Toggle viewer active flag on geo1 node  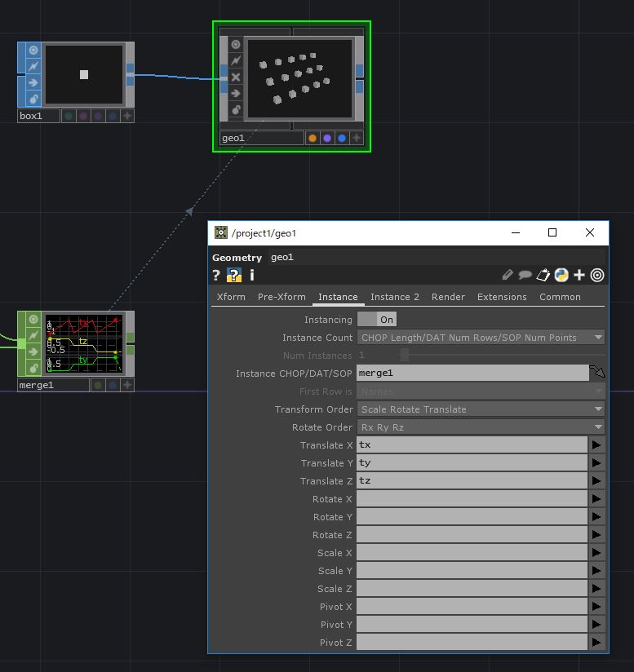point(236,45)
